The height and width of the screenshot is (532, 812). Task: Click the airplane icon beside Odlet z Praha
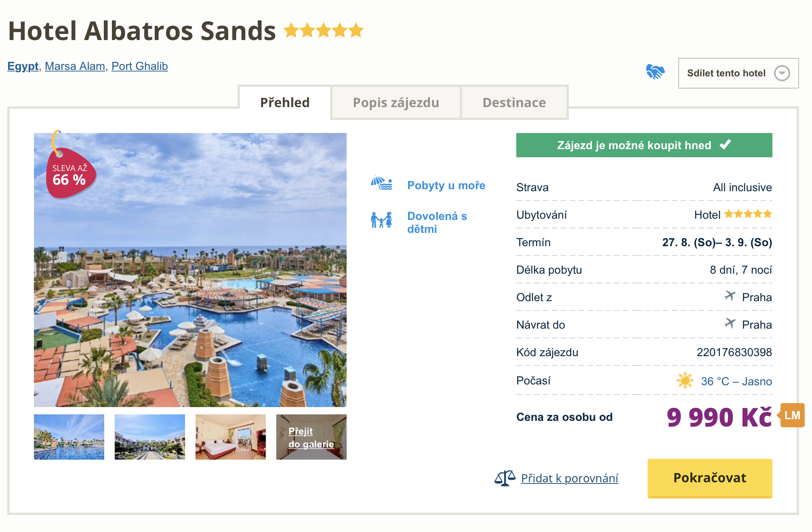pyautogui.click(x=730, y=296)
